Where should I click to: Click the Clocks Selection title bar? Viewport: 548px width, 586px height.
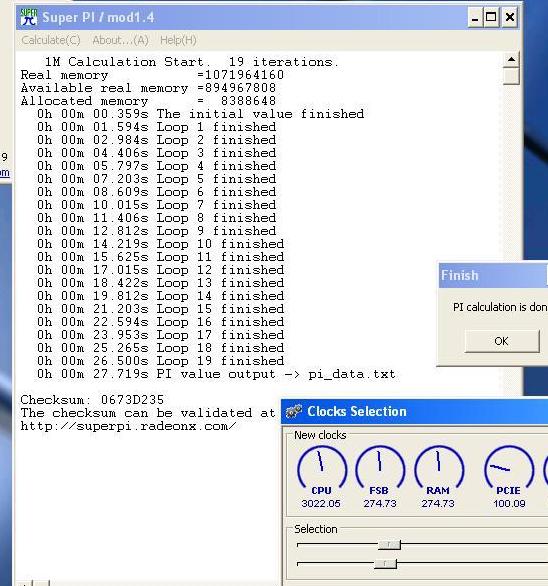415,411
